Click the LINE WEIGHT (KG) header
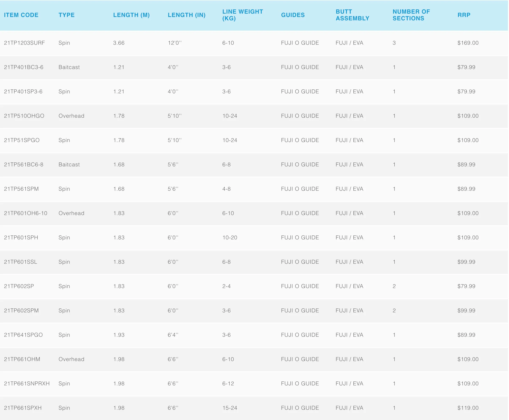The height and width of the screenshot is (420, 509). [243, 15]
